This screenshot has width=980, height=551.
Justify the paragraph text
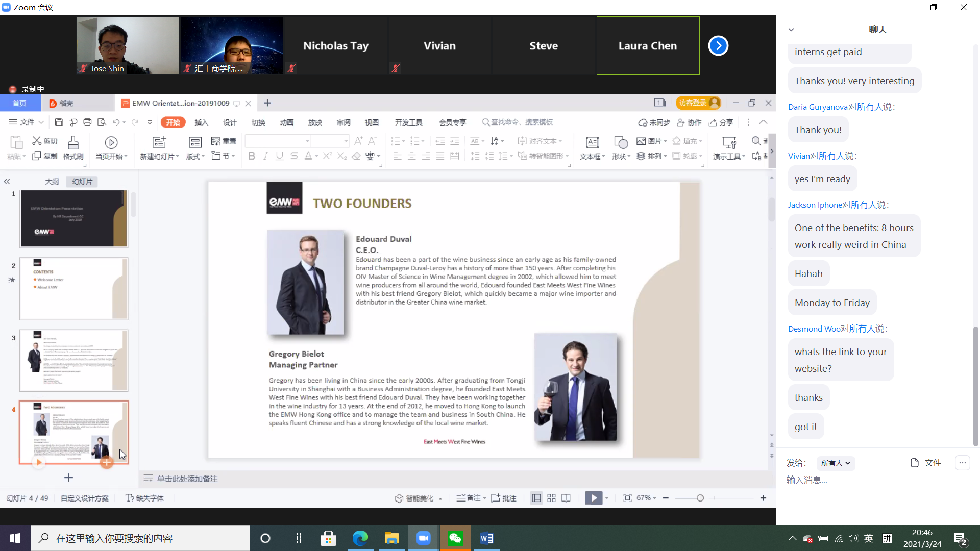tap(440, 156)
